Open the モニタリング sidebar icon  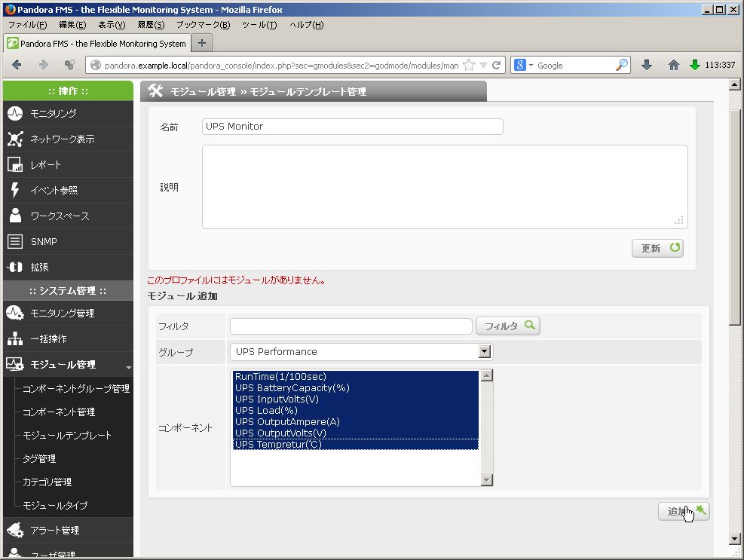[x=15, y=113]
